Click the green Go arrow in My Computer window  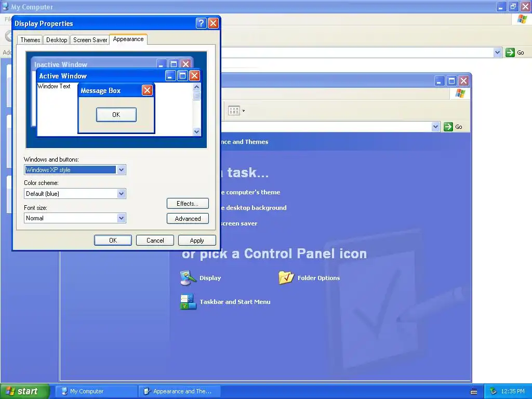(510, 52)
